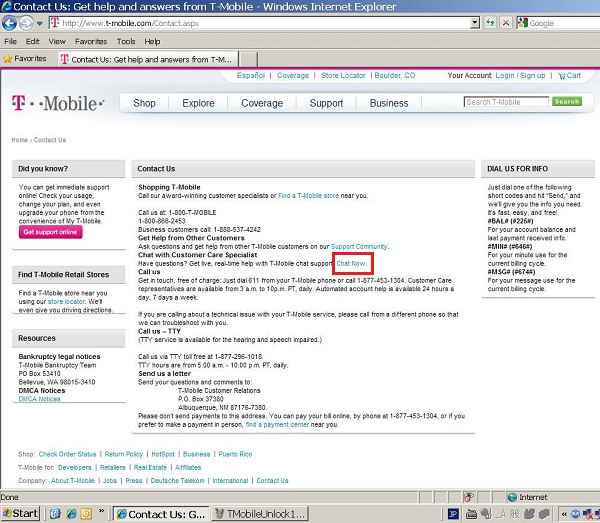
Task: Launch Internet Explorer from quick launch
Action: pos(71,513)
